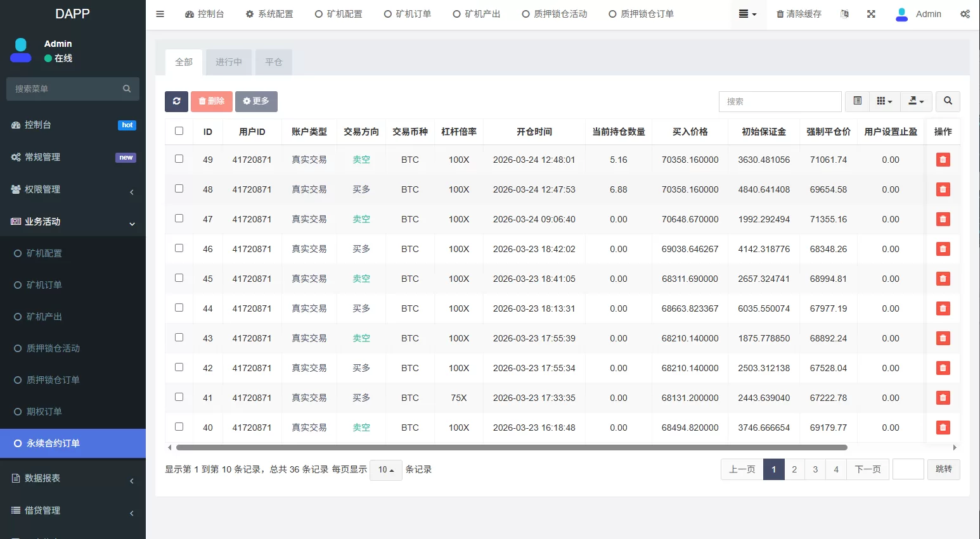The height and width of the screenshot is (539, 980).
Task: Click the 清除缓存 button in top bar
Action: coord(799,13)
